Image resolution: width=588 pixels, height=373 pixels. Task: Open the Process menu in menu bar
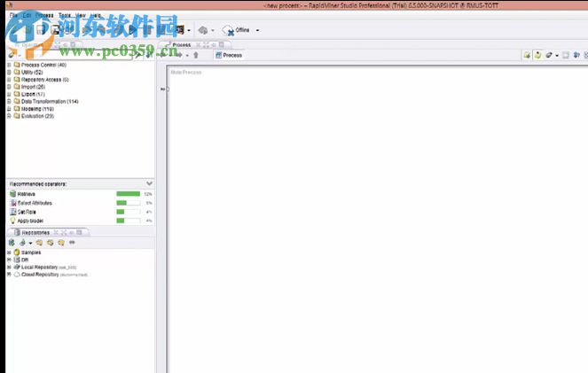point(44,15)
